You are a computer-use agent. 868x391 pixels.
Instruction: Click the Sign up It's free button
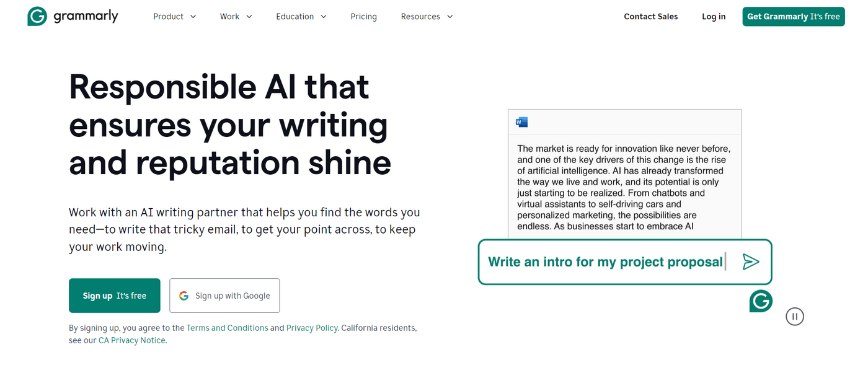click(115, 296)
